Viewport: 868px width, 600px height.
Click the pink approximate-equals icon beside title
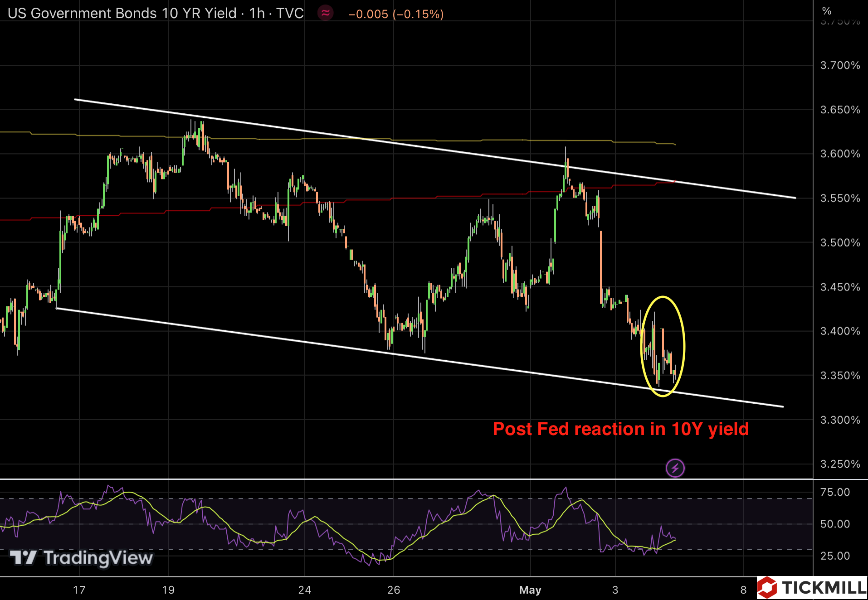coord(325,13)
